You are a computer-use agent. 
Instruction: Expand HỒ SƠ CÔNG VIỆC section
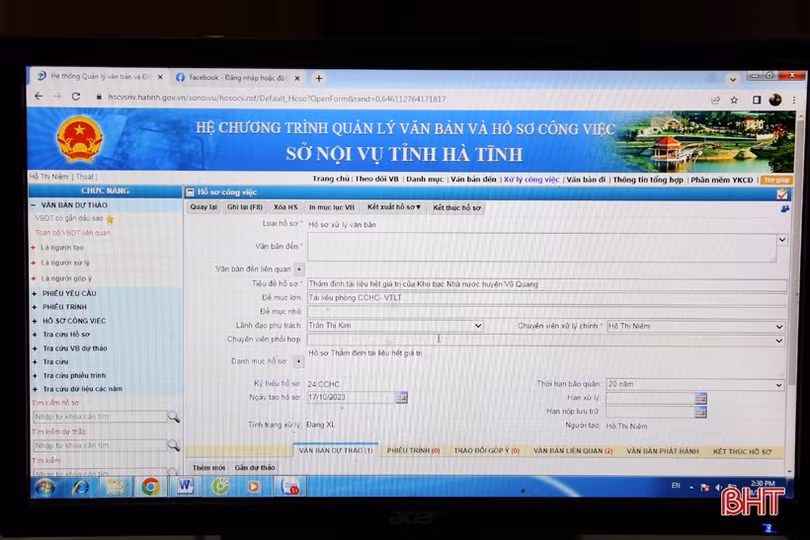35,321
